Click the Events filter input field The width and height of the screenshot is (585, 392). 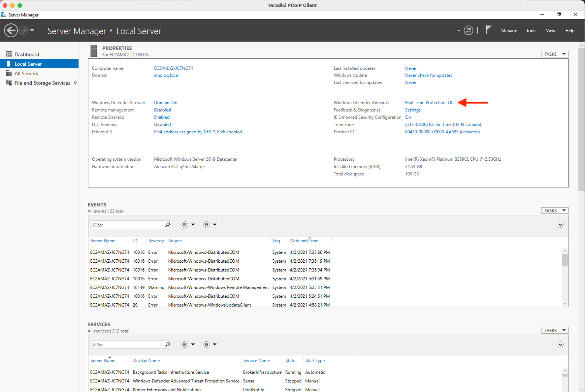pos(128,225)
